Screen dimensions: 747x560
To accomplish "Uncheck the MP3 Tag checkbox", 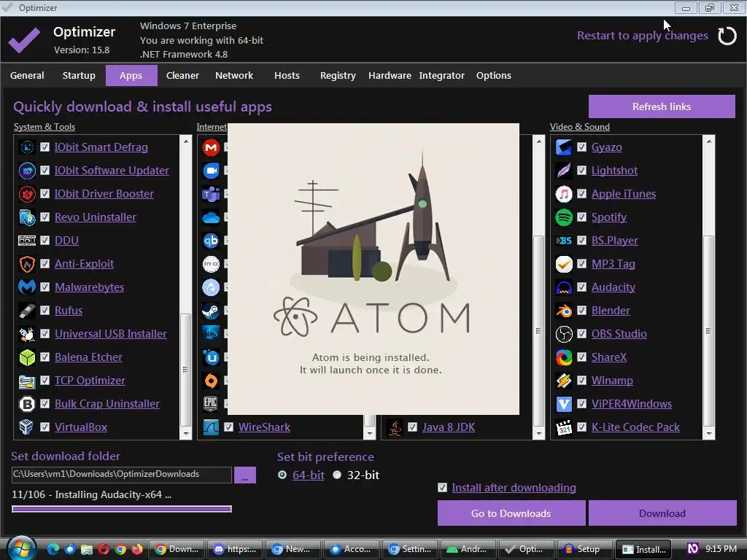I will coord(581,263).
